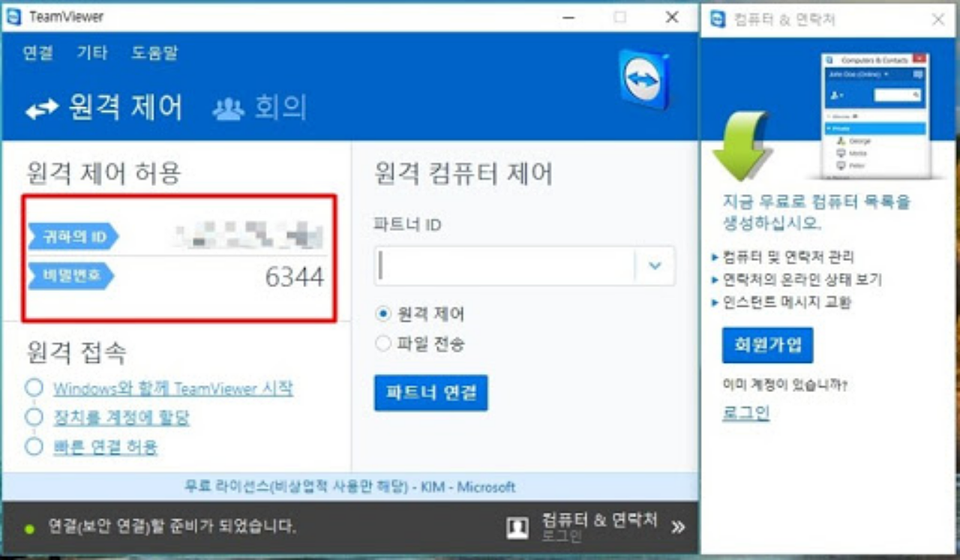Expand the 파트너 ID dropdown arrow
This screenshot has width=960, height=560.
point(655,265)
